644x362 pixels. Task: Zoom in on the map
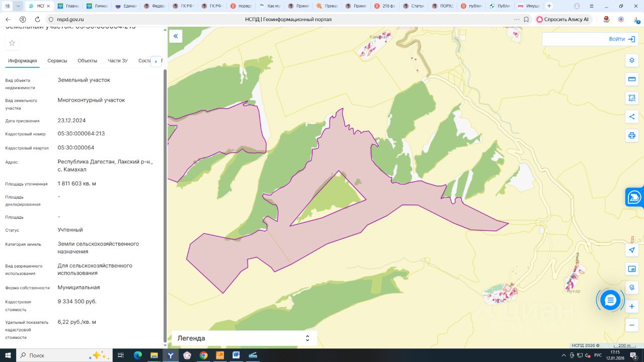632,306
